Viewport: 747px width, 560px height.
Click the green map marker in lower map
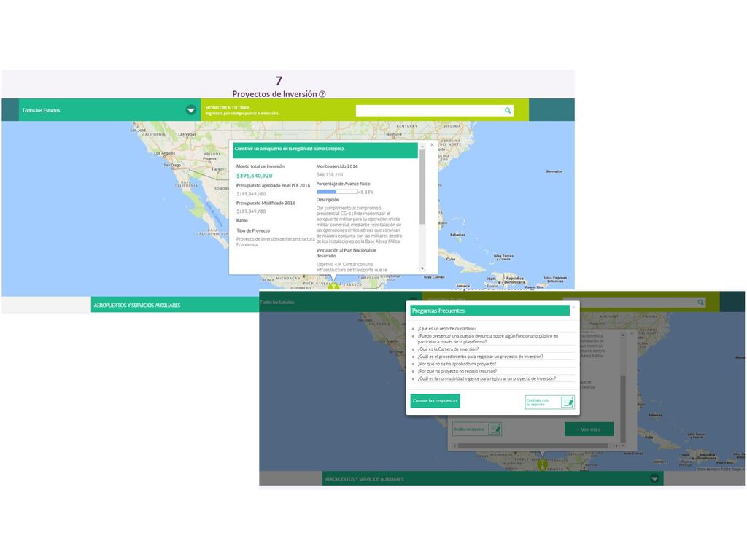click(x=542, y=464)
